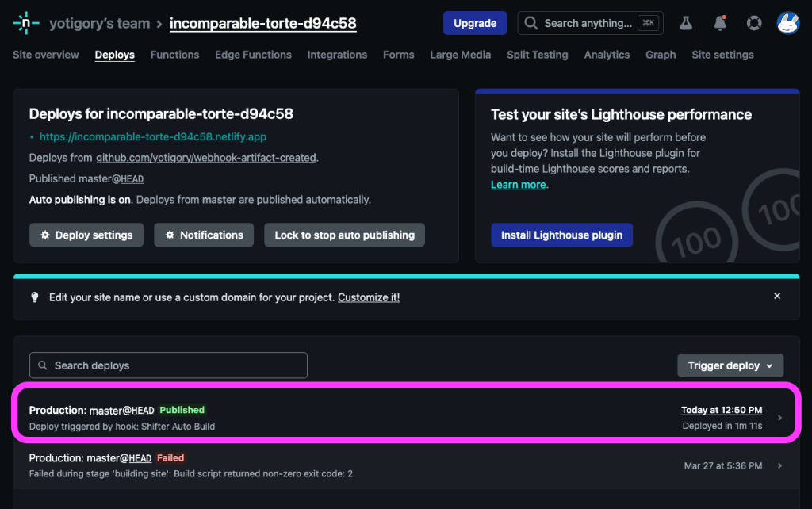Open the notifications bell icon
Screen dimensions: 812x509
click(720, 23)
